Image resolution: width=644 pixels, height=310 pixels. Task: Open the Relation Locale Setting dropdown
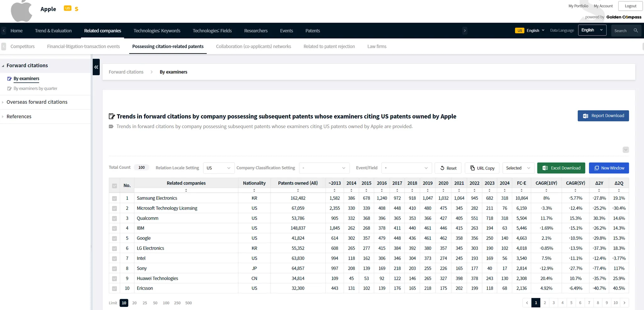pyautogui.click(x=219, y=168)
